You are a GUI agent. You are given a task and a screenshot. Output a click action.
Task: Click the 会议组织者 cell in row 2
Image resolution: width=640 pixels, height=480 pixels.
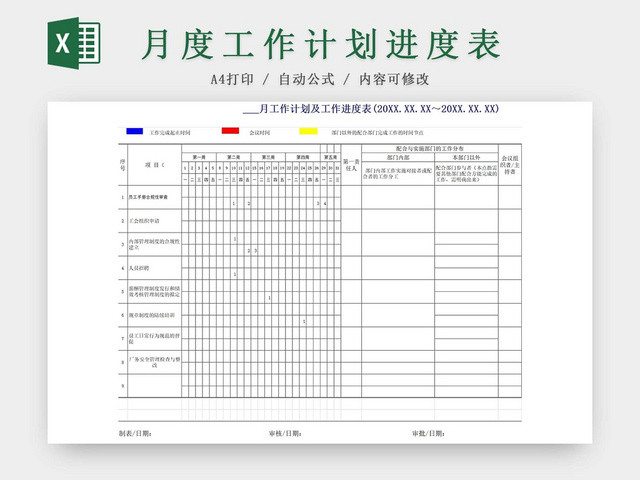point(510,221)
